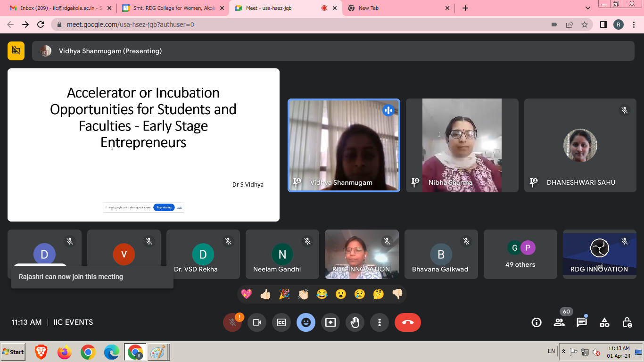Select the Meet - usa-hsez-jqb tab
This screenshot has height=362, width=644.
tap(285, 8)
